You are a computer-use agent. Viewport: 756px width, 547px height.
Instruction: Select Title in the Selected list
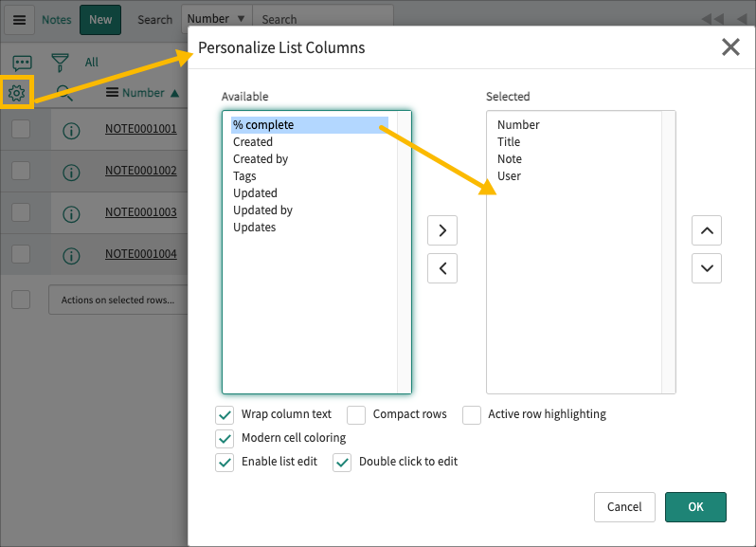click(x=509, y=142)
